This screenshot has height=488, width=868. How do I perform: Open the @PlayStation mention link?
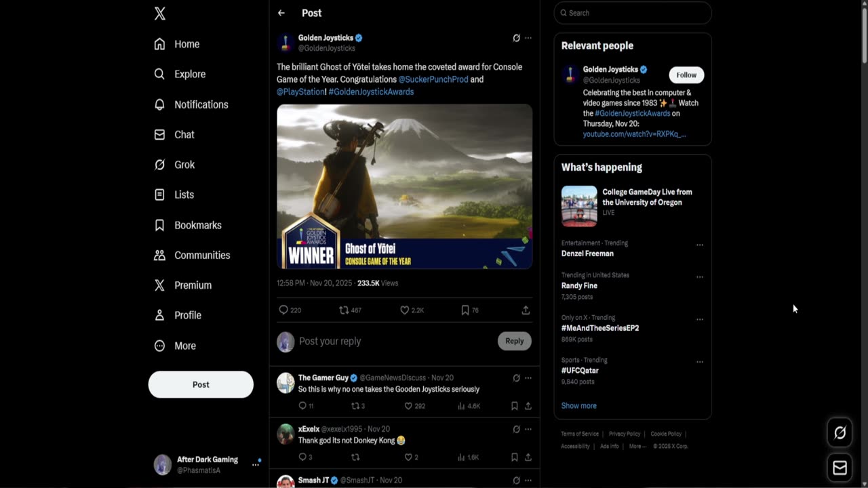tap(300, 91)
